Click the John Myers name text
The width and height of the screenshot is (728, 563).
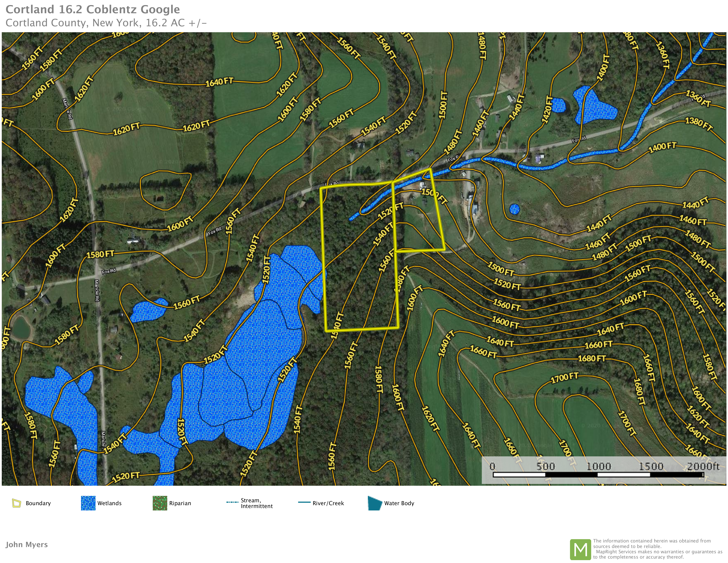tap(27, 544)
